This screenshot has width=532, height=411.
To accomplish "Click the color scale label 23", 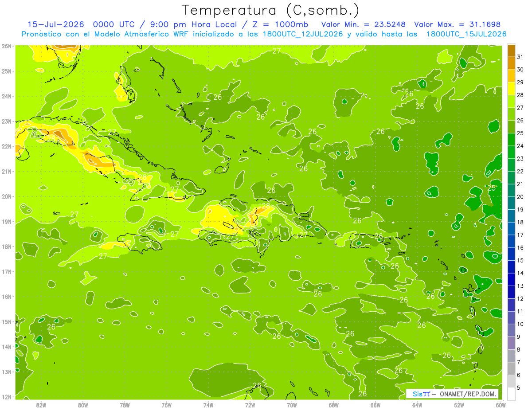I will 520,159.
